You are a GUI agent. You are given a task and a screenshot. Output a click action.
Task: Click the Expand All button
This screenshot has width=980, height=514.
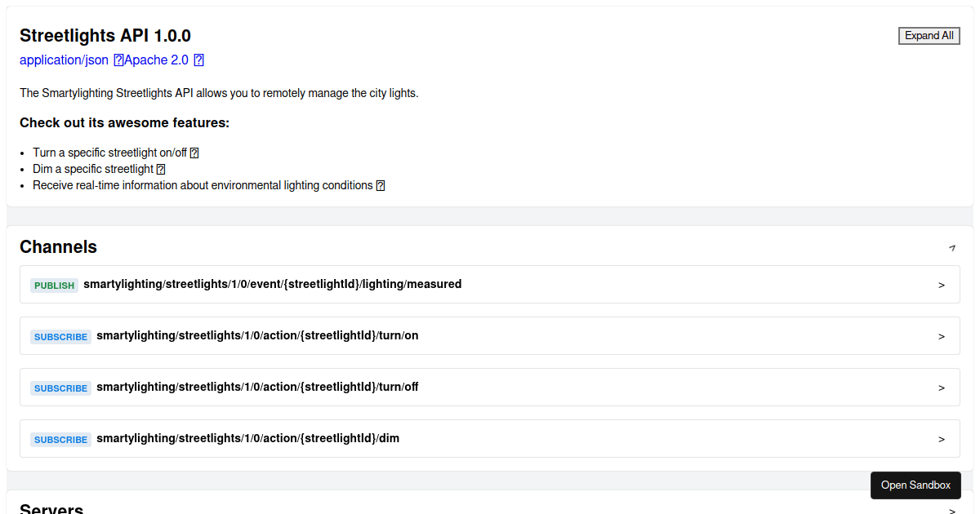[929, 35]
